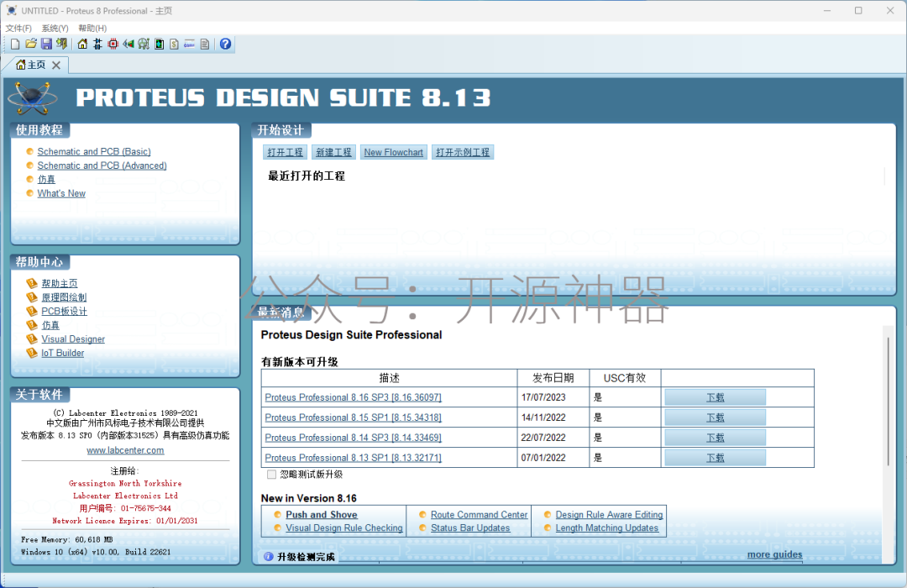Viewport: 907px width, 588px height.
Task: Open the Schematic Capture module
Action: (x=97, y=44)
